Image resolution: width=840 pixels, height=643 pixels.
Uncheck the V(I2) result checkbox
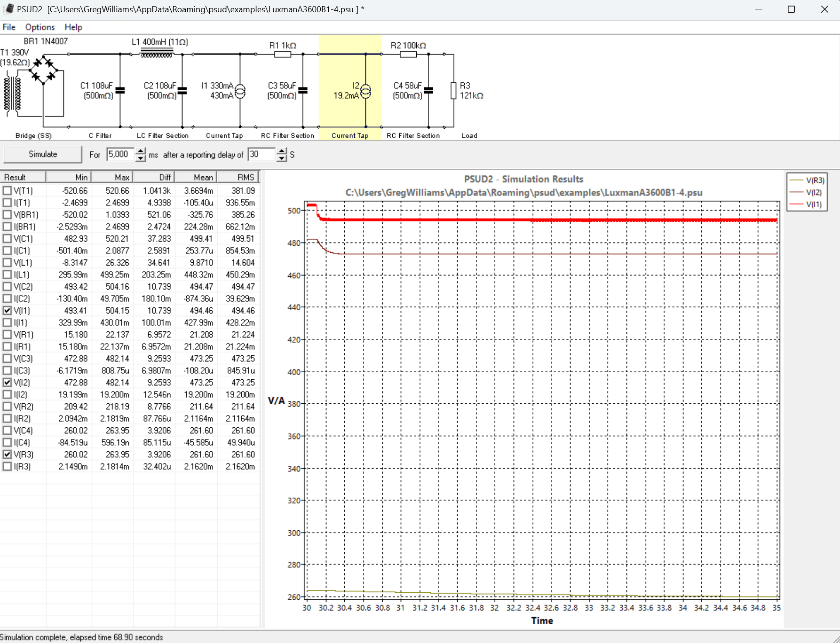tap(7, 382)
